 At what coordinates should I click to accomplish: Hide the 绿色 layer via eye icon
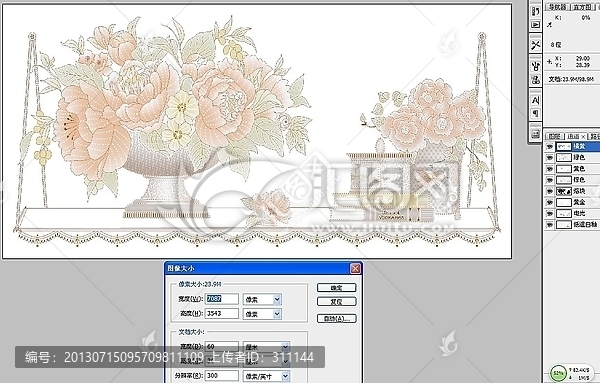point(549,157)
